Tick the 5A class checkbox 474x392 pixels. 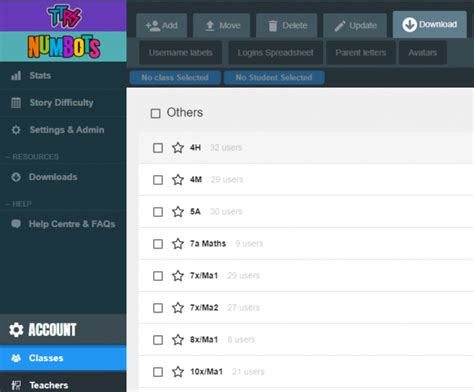pyautogui.click(x=158, y=212)
